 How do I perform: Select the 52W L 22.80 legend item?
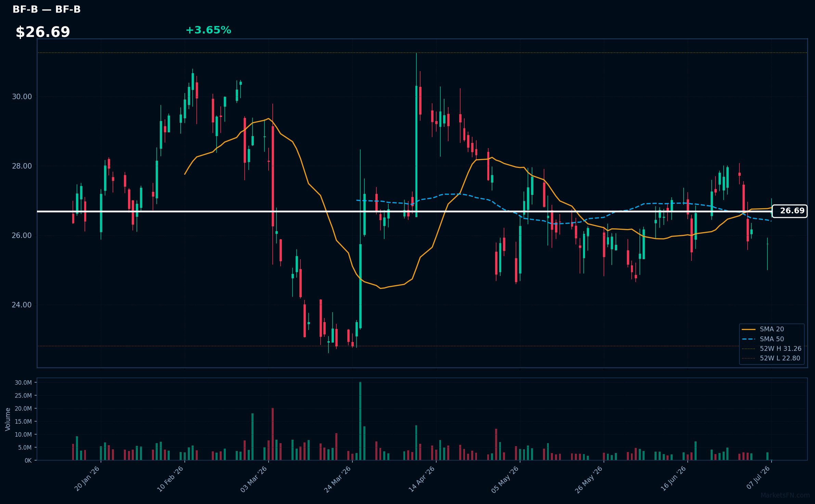point(772,358)
